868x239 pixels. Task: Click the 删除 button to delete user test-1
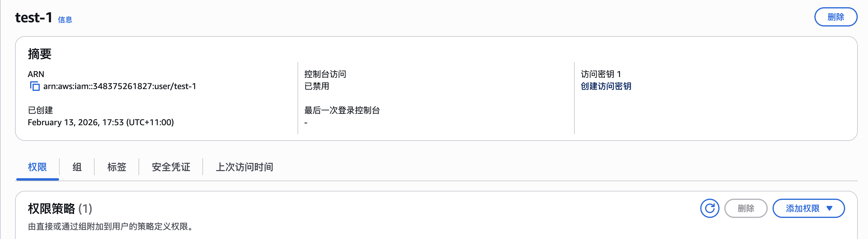tap(836, 17)
